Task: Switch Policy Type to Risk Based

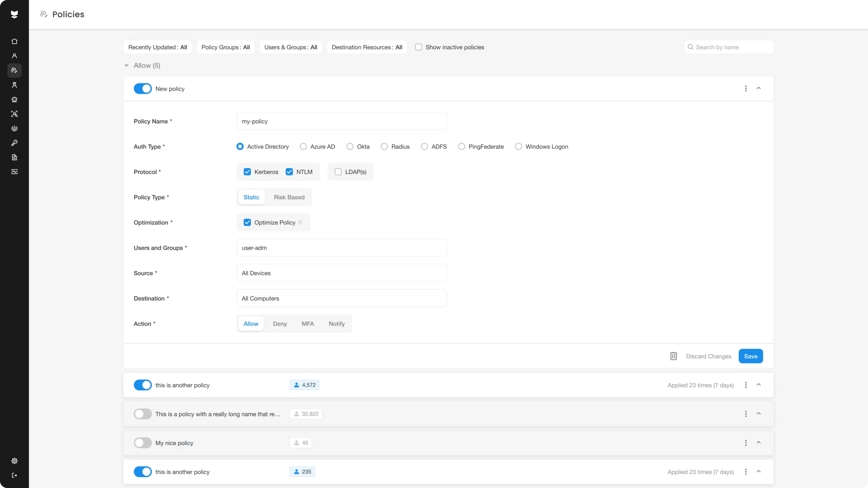Action: [x=289, y=197]
